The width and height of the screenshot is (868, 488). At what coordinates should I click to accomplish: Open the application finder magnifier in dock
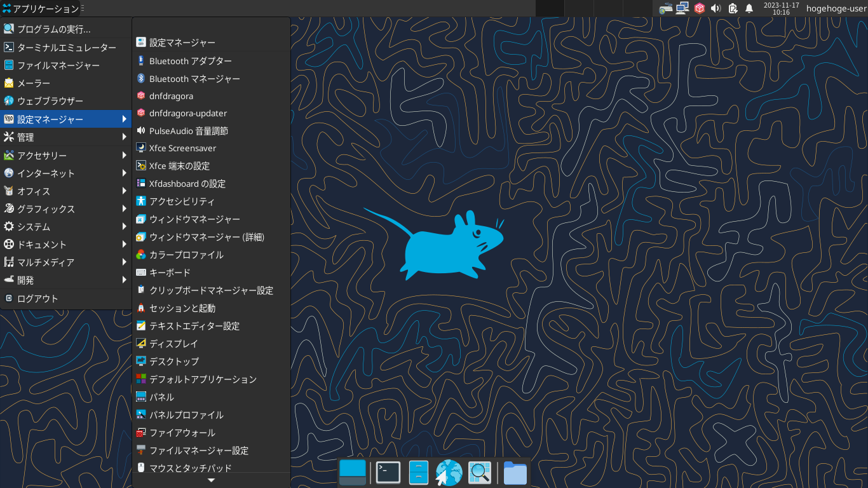click(480, 472)
